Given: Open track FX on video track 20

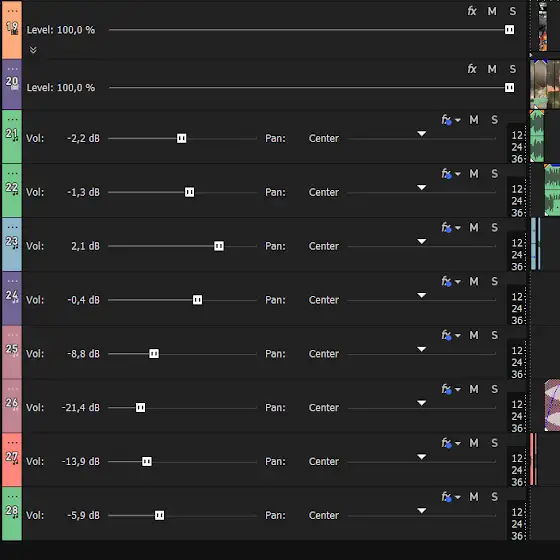Looking at the screenshot, I should (x=472, y=69).
